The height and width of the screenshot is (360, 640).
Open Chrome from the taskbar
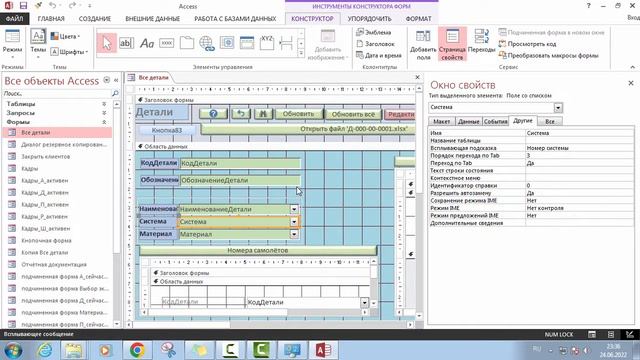click(x=138, y=350)
